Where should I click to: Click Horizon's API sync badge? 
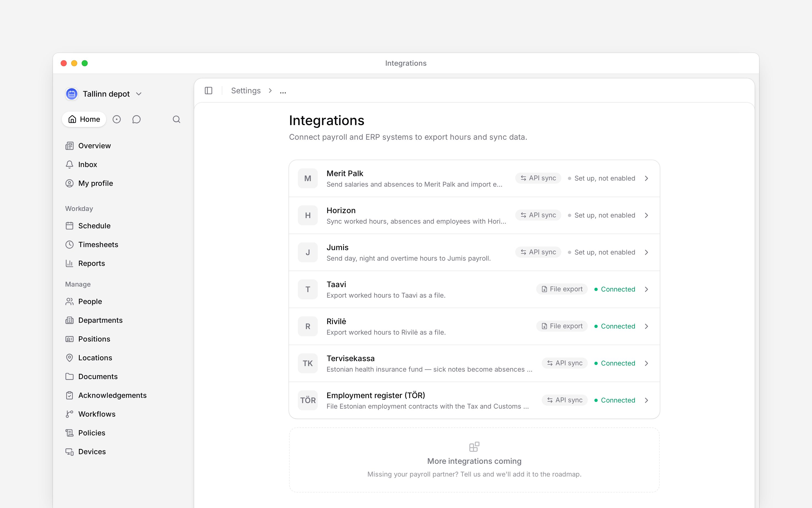coord(538,215)
